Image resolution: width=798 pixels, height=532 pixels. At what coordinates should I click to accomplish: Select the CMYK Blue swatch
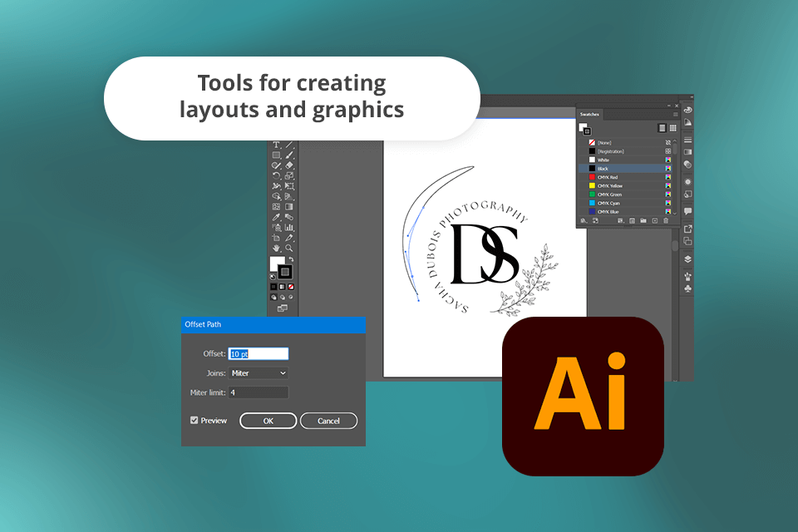625,211
